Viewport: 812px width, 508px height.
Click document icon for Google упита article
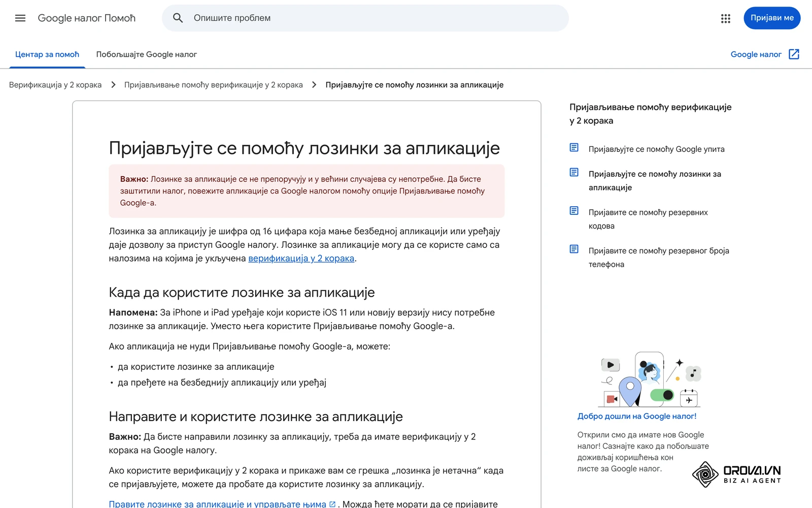tap(574, 148)
